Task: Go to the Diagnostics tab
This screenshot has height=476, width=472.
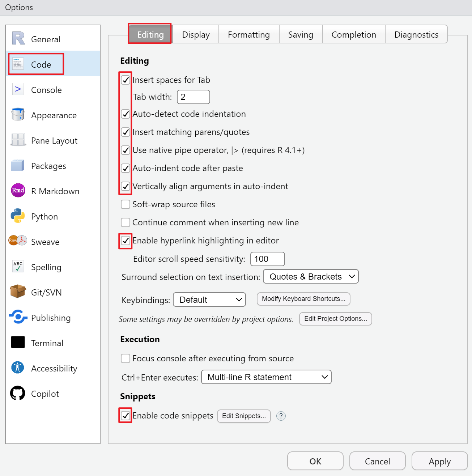Action: coord(416,35)
